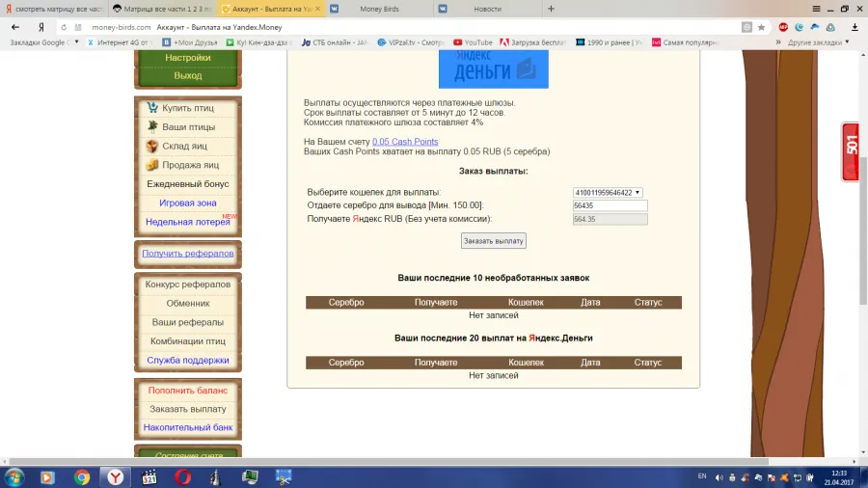Viewport: 868px width, 488px height.
Task: Open media player taskbar icon
Action: pos(47,477)
